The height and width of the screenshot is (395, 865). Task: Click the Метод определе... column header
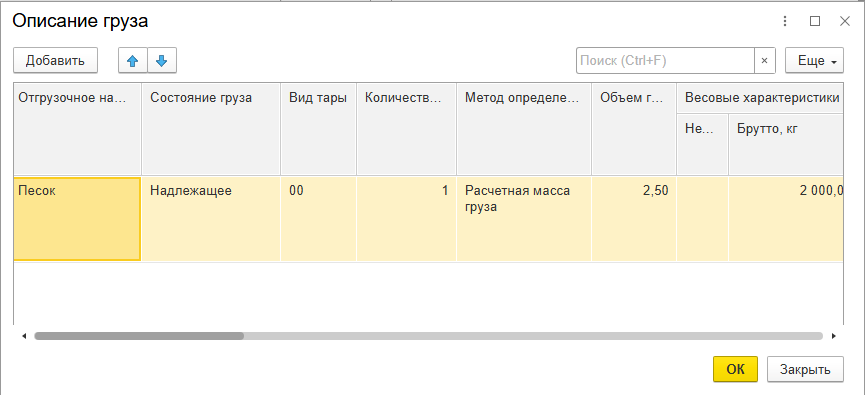(524, 129)
